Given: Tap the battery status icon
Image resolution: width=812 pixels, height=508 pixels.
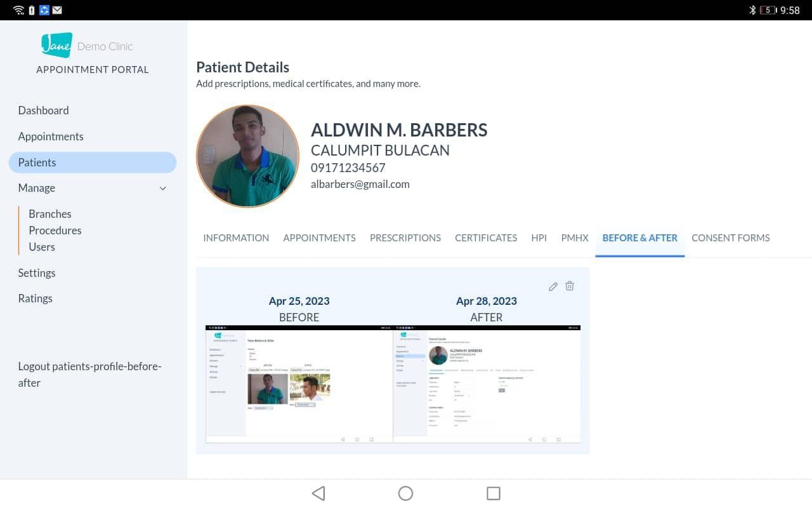Looking at the screenshot, I should (768, 10).
